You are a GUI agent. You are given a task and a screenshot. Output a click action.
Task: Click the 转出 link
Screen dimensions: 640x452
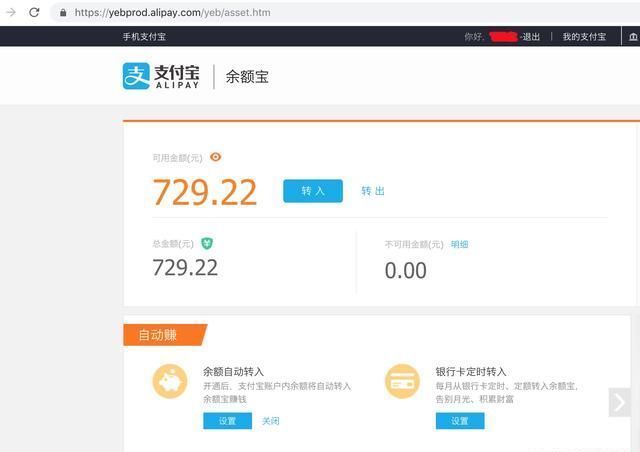coord(373,191)
